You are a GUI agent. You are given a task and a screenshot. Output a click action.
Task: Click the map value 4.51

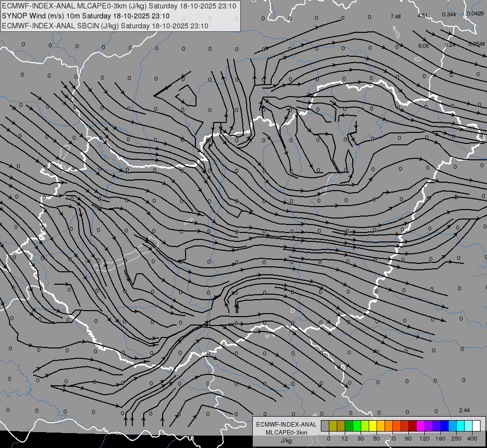coord(423,15)
